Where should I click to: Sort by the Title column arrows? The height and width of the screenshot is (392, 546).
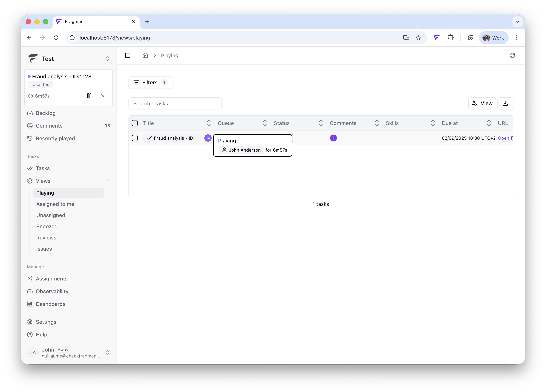[x=208, y=123]
